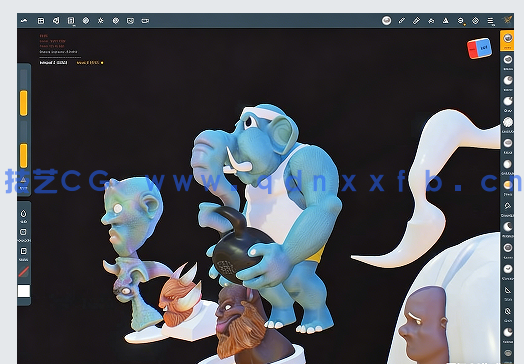The image size is (524, 364).
Task: Open the picture background icon in top bar
Action: pos(130,21)
